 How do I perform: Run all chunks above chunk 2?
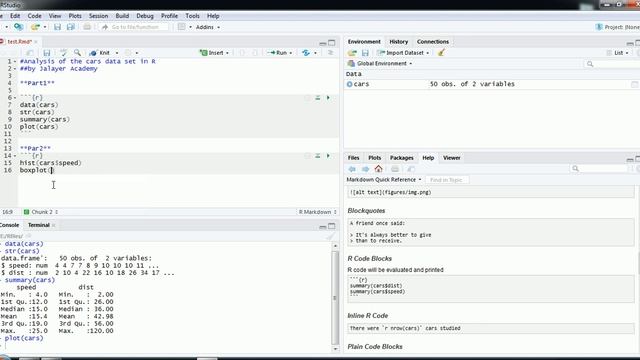[x=318, y=156]
